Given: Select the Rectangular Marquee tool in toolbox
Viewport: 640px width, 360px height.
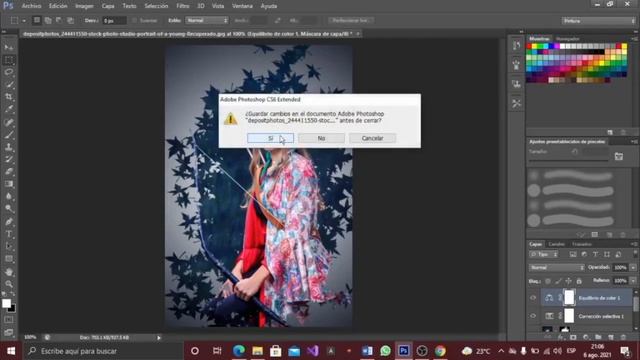Looking at the screenshot, I should [9, 60].
